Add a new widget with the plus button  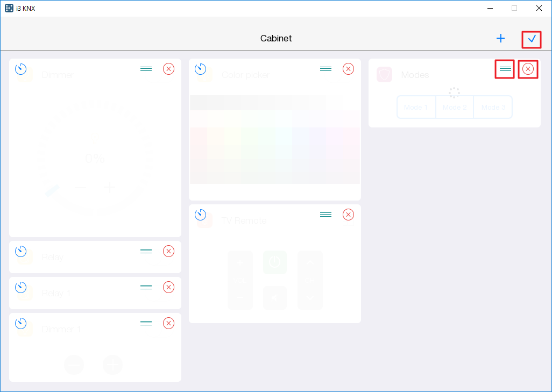point(500,38)
